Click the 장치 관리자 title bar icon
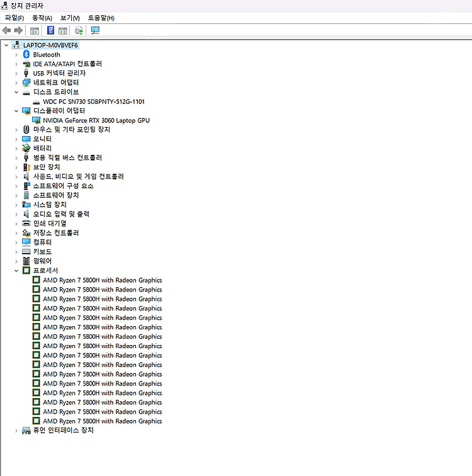Image resolution: width=472 pixels, height=476 pixels. pyautogui.click(x=4, y=6)
